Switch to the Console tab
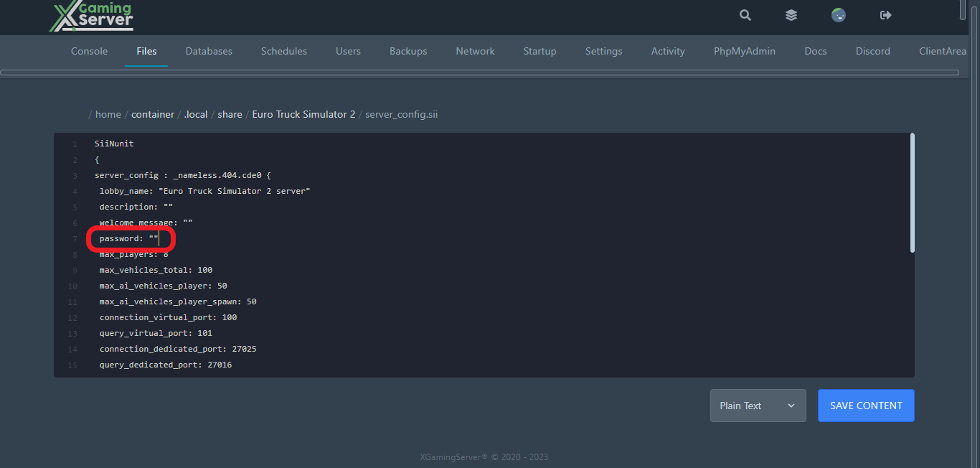This screenshot has height=468, width=980. click(89, 51)
